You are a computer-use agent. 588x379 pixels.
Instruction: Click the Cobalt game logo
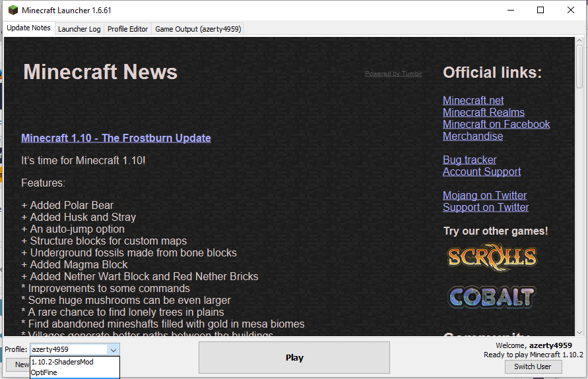tap(492, 297)
